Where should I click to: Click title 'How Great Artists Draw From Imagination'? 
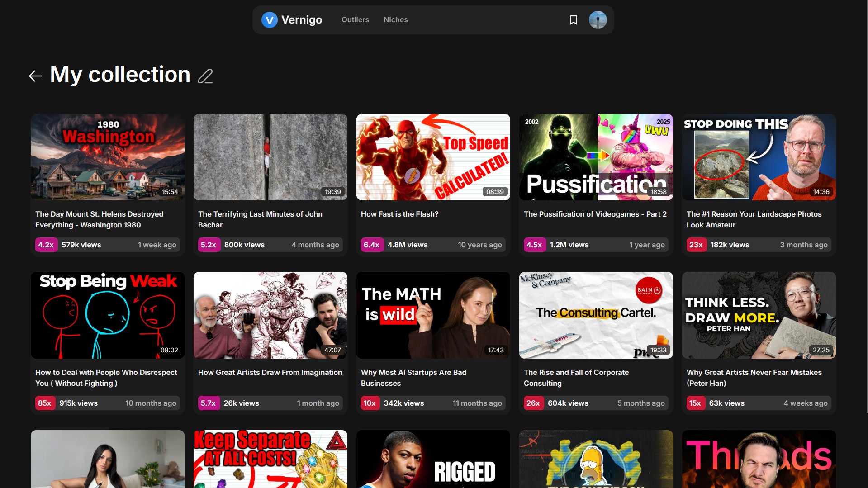(270, 372)
